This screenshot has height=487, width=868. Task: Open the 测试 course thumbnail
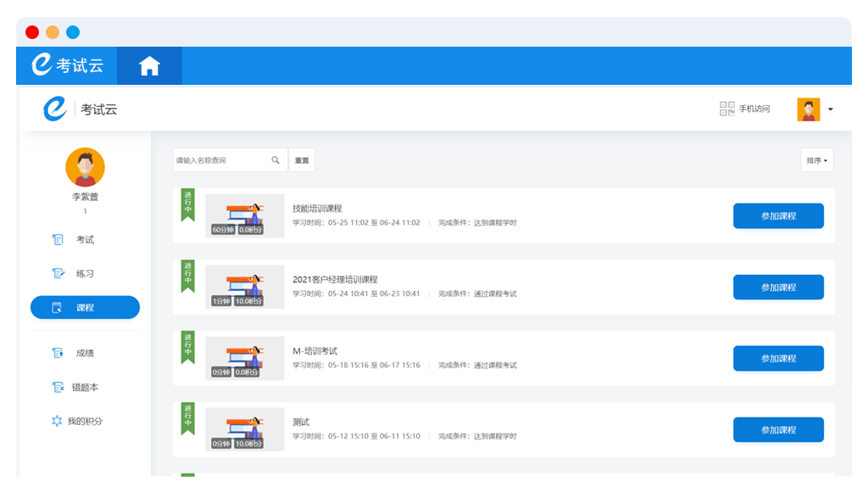point(244,429)
